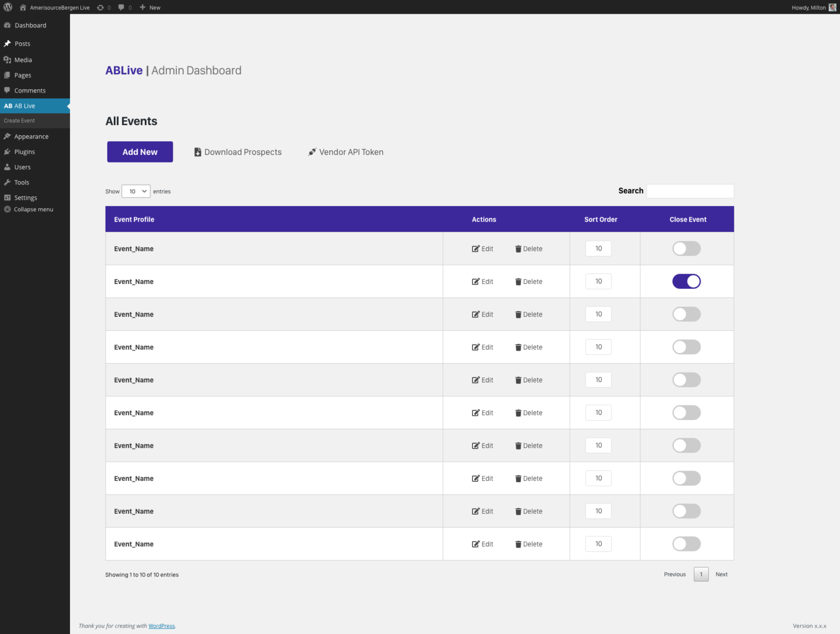The height and width of the screenshot is (634, 840).
Task: Click the Add New button
Action: coord(140,152)
